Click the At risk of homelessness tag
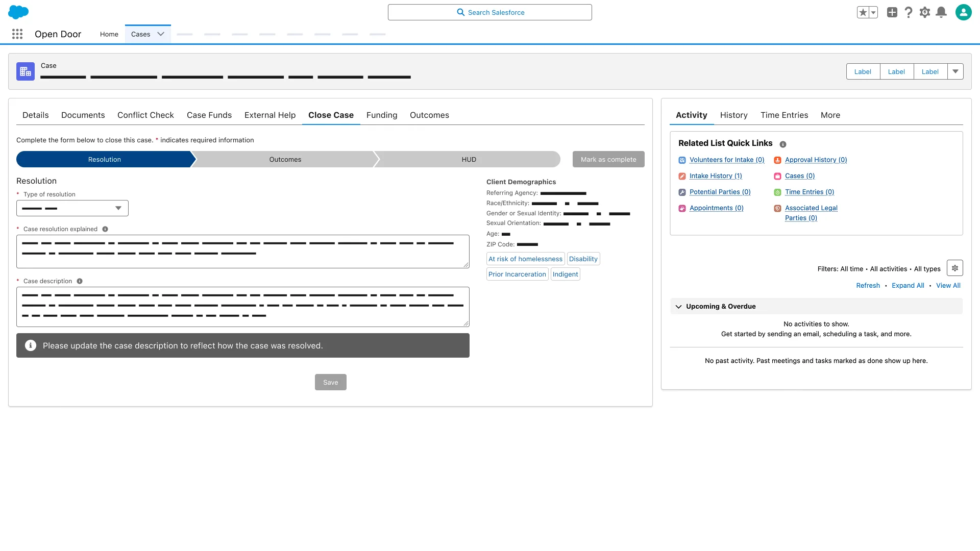Viewport: 980px width, 551px height. tap(525, 259)
